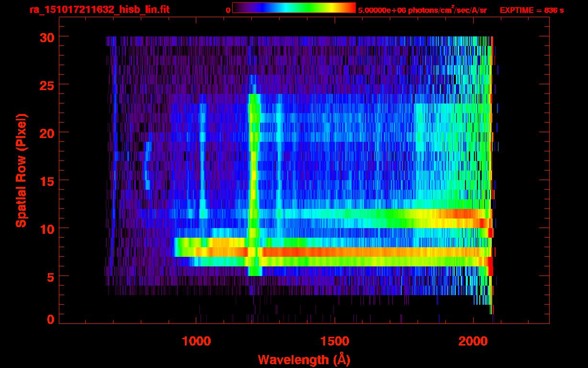Viewport: 588px width, 368px height.
Task: Click the Spatial Row (Pixel) axis label
Action: coord(21,171)
